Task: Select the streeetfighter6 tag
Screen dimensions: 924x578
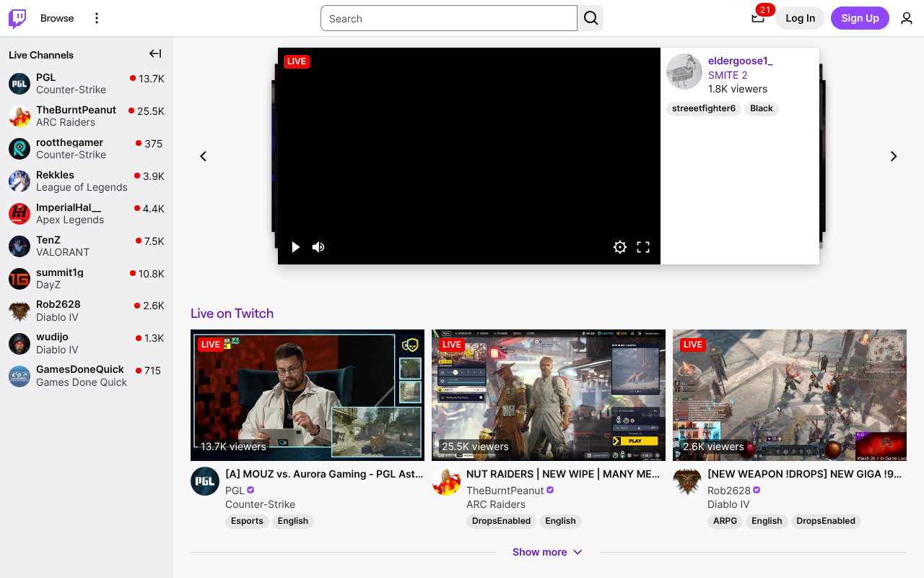Action: point(704,108)
